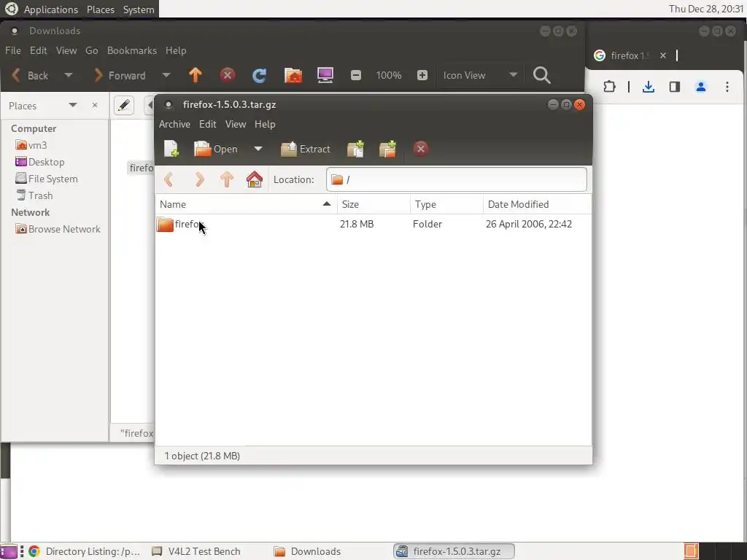747x560 pixels.
Task: Open the System menu in the top panel
Action: [139, 9]
